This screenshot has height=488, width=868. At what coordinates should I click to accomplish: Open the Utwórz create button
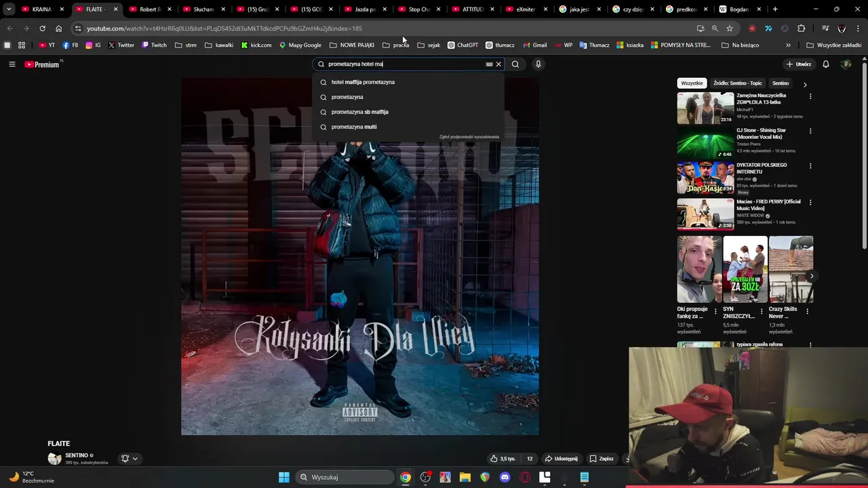tap(799, 64)
